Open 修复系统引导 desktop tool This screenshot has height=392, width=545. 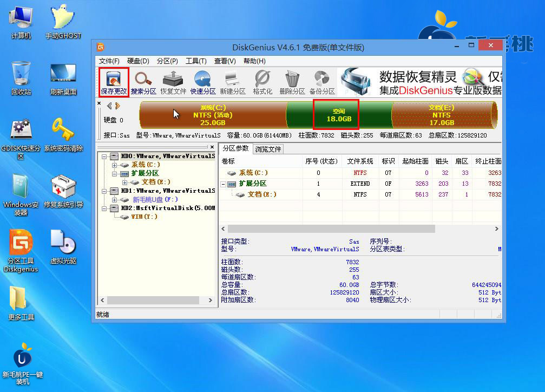pos(63,191)
